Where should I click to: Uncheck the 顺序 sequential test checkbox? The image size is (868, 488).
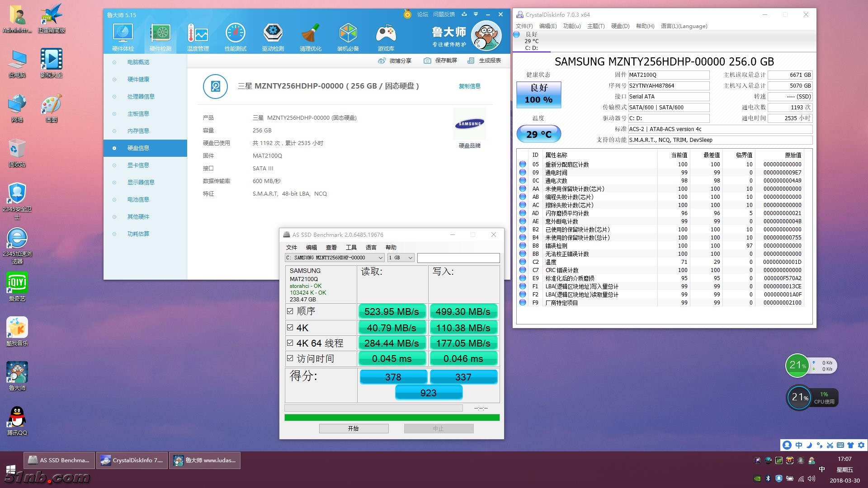point(290,311)
